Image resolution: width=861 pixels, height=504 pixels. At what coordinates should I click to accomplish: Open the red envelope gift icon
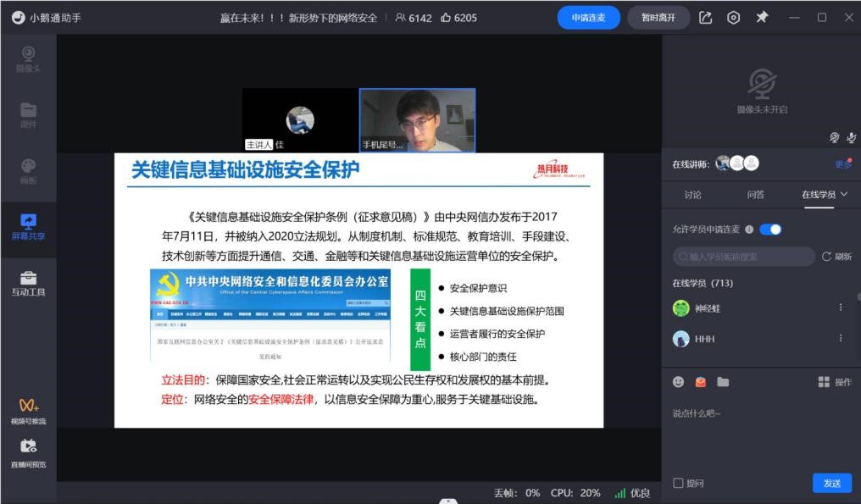701,382
